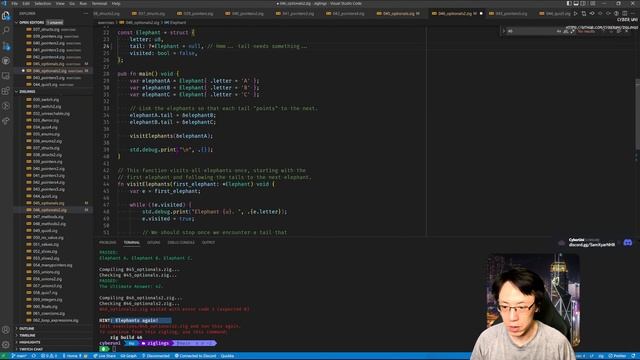Screen dimensions: 640x360
Task: Open the Terminal menu
Action: (99, 3)
